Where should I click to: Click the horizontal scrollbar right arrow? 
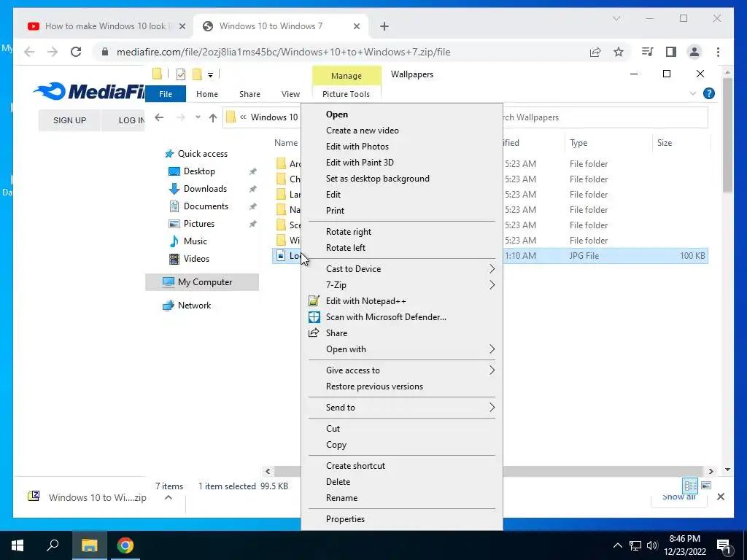(x=711, y=472)
